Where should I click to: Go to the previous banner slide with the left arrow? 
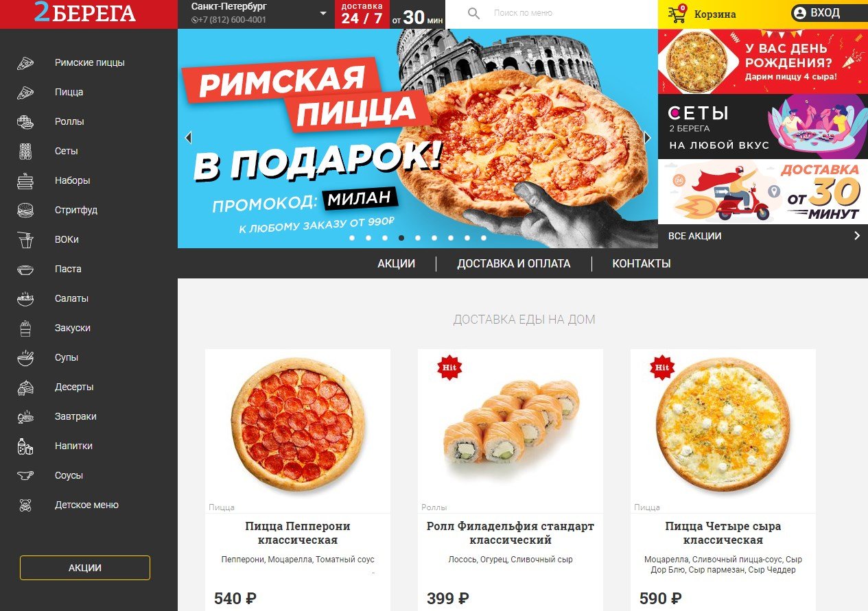pos(188,138)
